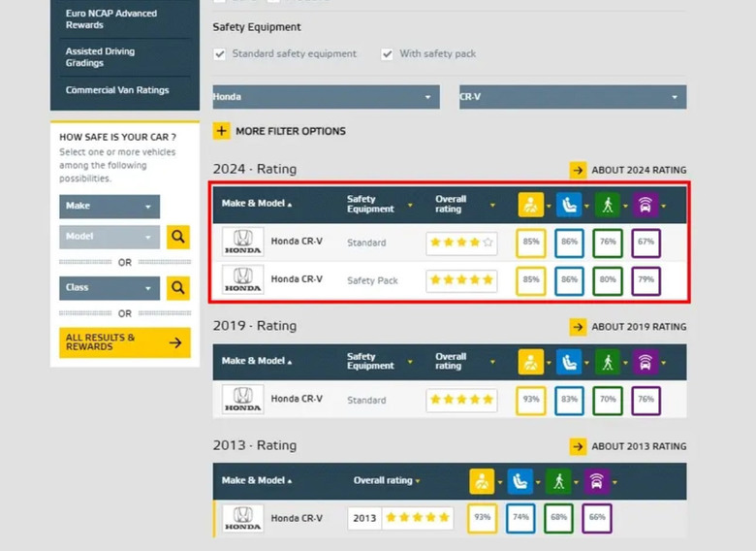Click 70% pedestrian score in 2019 row
This screenshot has height=551, width=756.
pos(608,400)
